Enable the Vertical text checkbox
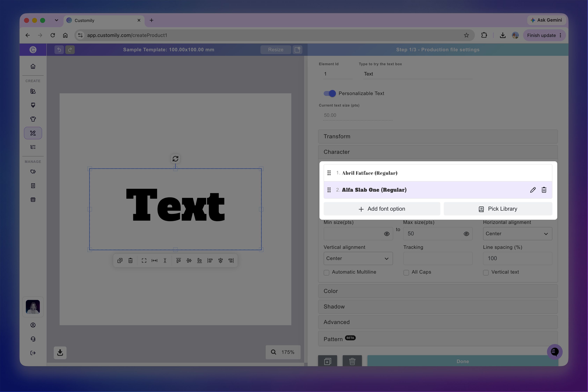The image size is (588, 392). (486, 273)
